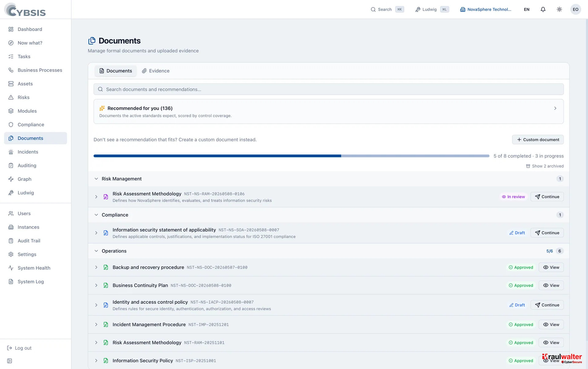
Task: Select the Documents tab
Action: (x=115, y=71)
